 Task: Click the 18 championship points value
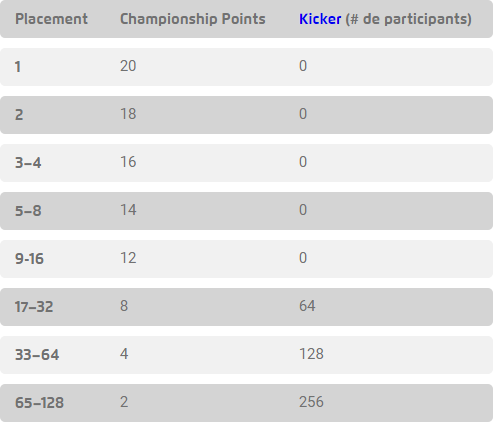(x=128, y=114)
